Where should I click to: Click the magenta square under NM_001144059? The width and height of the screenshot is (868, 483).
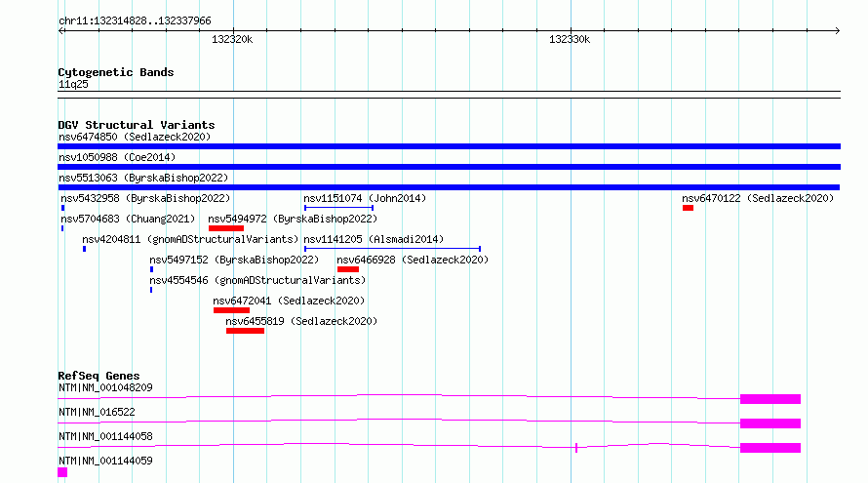[62, 472]
